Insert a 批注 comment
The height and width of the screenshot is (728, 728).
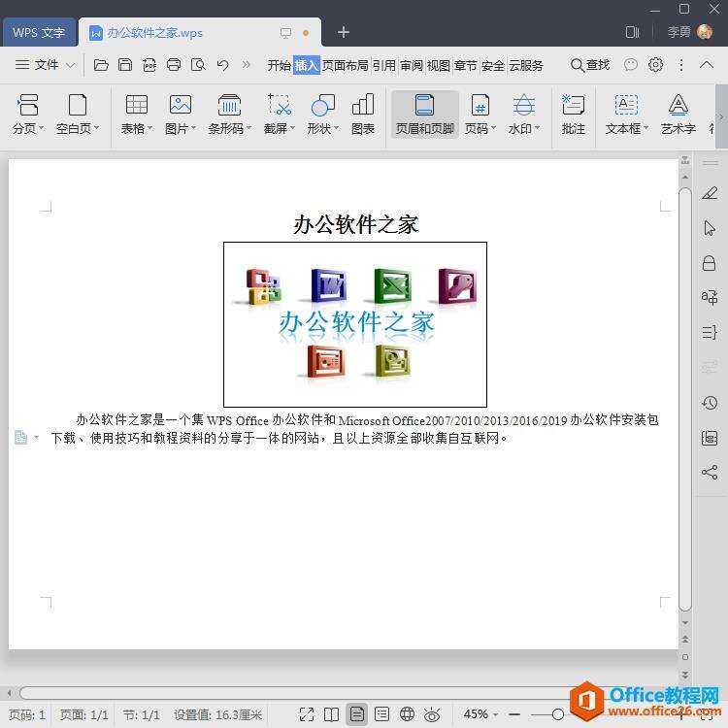click(573, 115)
